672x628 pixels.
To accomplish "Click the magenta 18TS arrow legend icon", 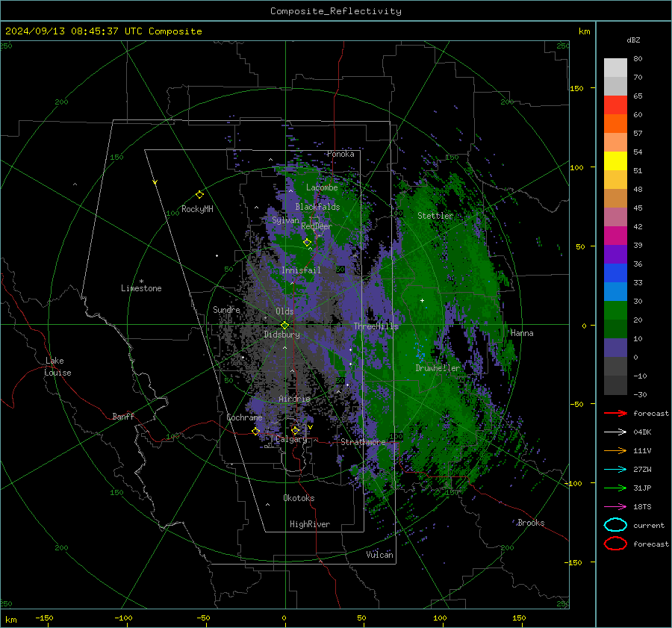I will click(x=615, y=507).
